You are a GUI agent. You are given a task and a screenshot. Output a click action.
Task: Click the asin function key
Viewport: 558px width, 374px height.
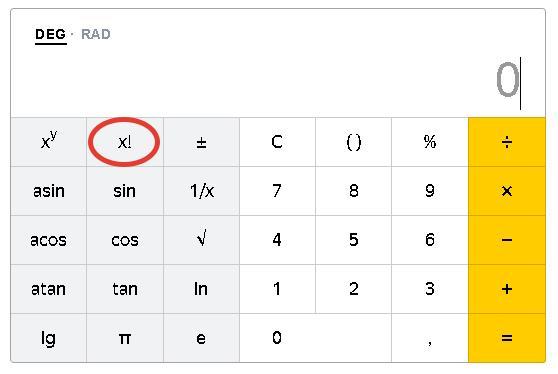(x=49, y=191)
